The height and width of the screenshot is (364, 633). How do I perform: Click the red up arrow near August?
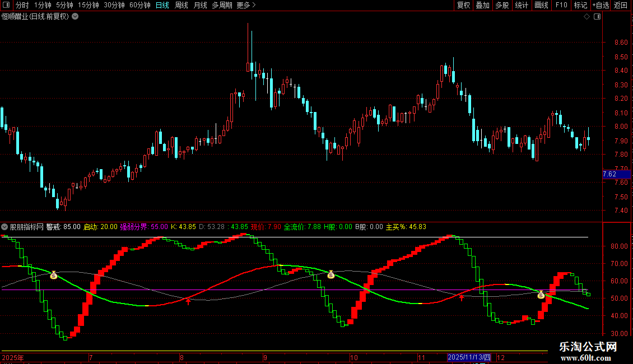(188, 301)
